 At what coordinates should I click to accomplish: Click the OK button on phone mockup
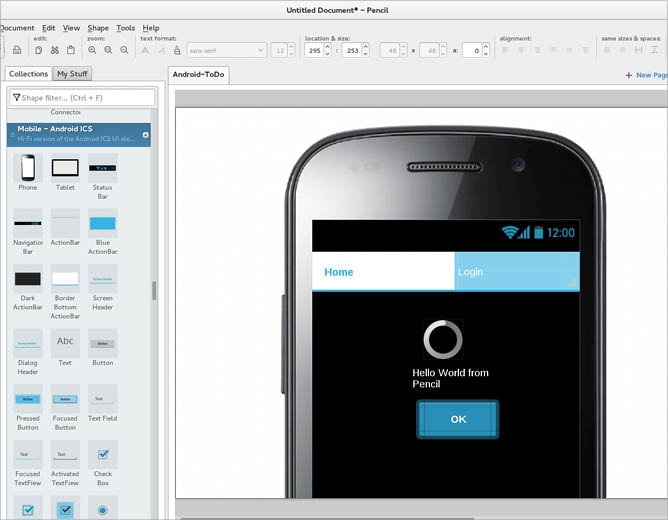coord(458,419)
